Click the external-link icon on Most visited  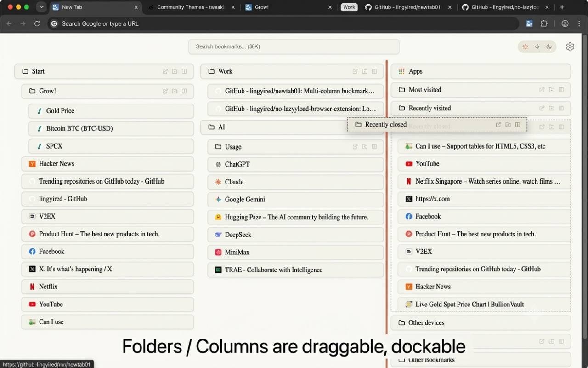tap(542, 90)
